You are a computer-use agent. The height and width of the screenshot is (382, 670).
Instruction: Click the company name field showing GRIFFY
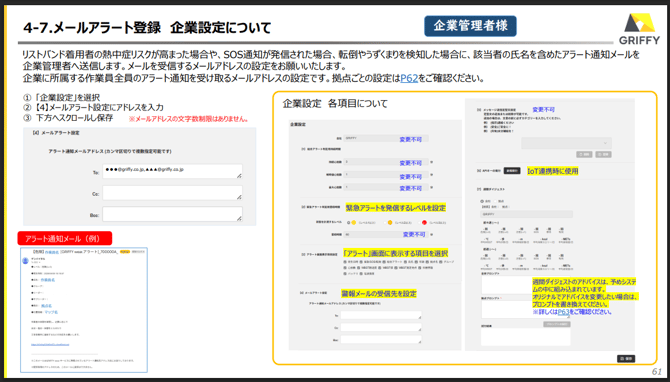pos(386,138)
